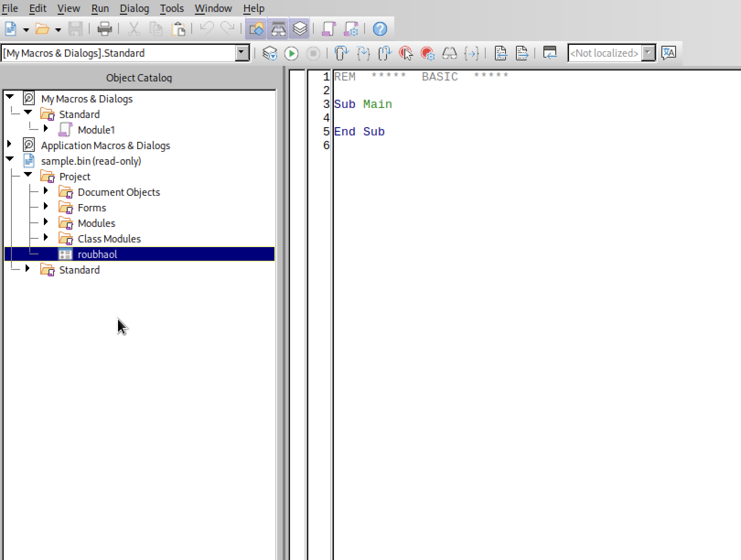The width and height of the screenshot is (741, 560).
Task: Open LibreOffice Help question mark icon
Action: 380,29
